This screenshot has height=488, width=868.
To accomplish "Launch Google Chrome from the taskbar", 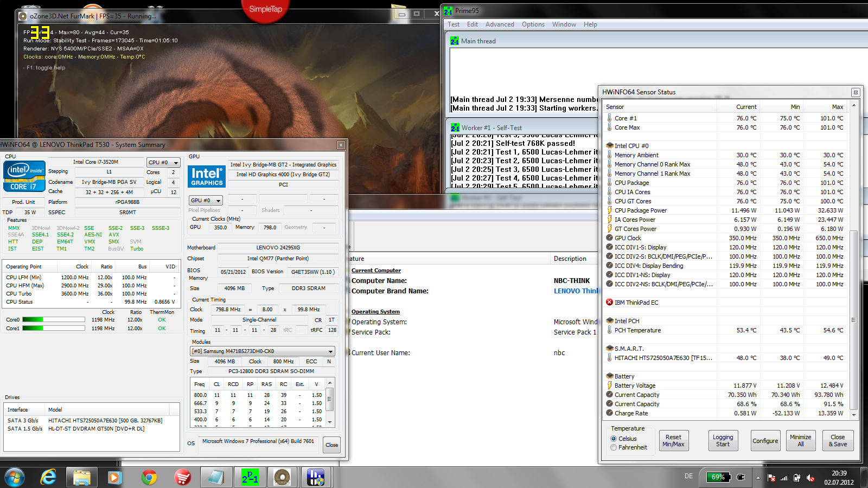I will [x=149, y=478].
